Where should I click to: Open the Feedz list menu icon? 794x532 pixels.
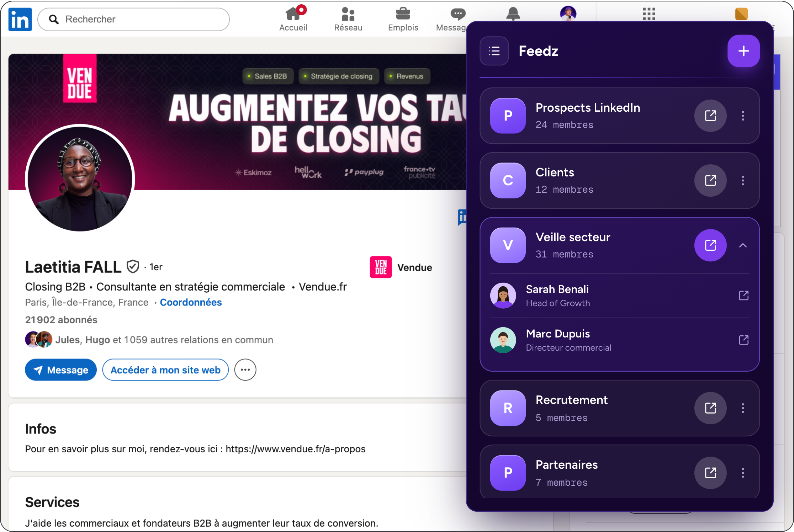pyautogui.click(x=494, y=51)
